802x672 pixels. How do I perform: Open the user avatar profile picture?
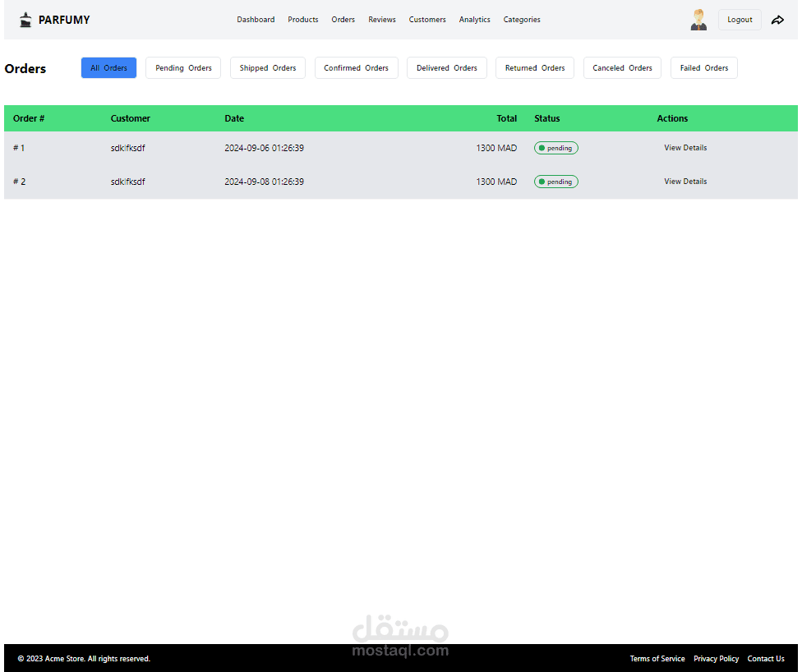tap(698, 20)
